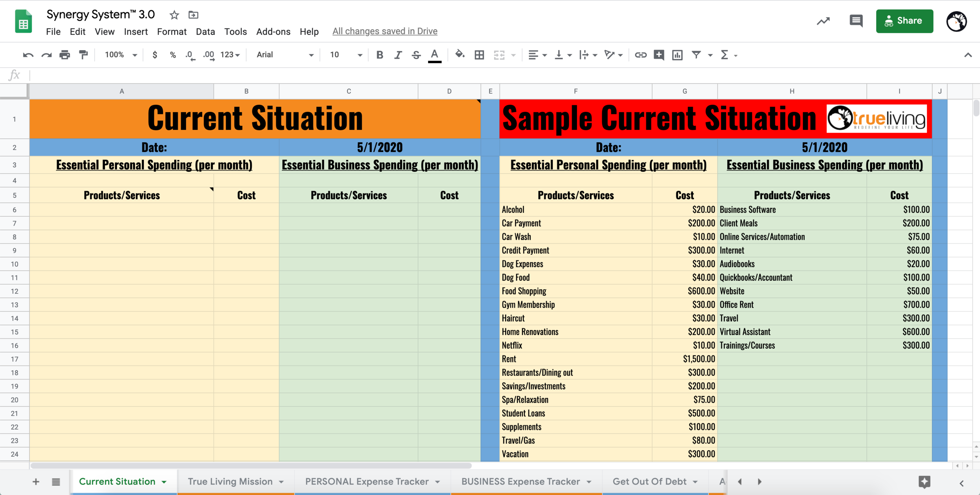Move document using the folder icon
The height and width of the screenshot is (495, 980).
point(193,15)
